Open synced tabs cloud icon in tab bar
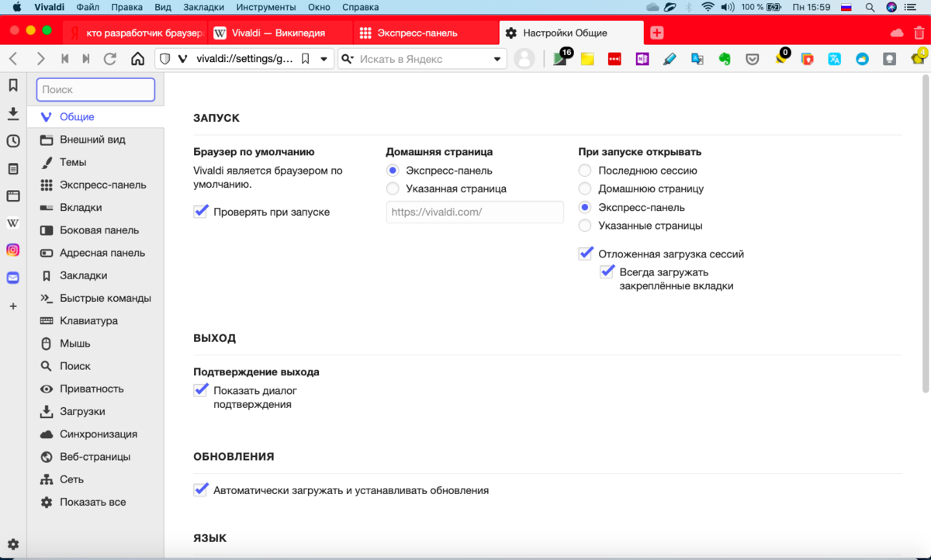 pyautogui.click(x=897, y=33)
